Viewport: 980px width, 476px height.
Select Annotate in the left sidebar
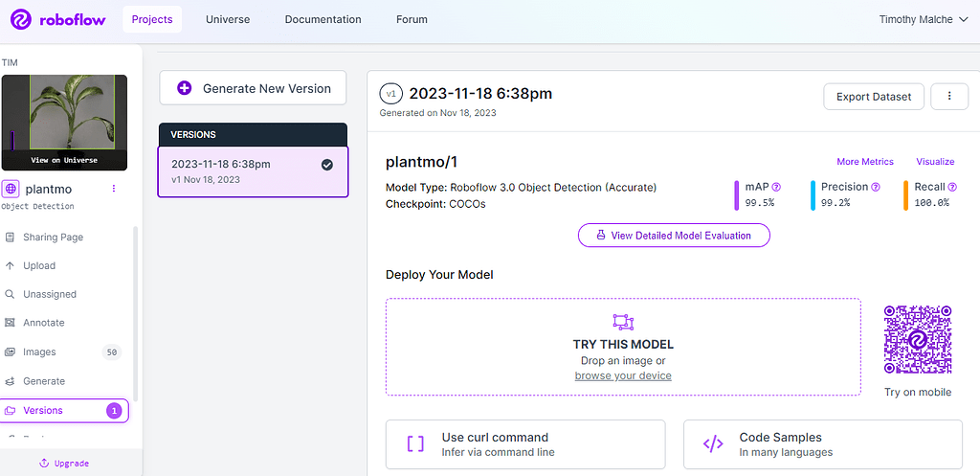pyautogui.click(x=44, y=323)
